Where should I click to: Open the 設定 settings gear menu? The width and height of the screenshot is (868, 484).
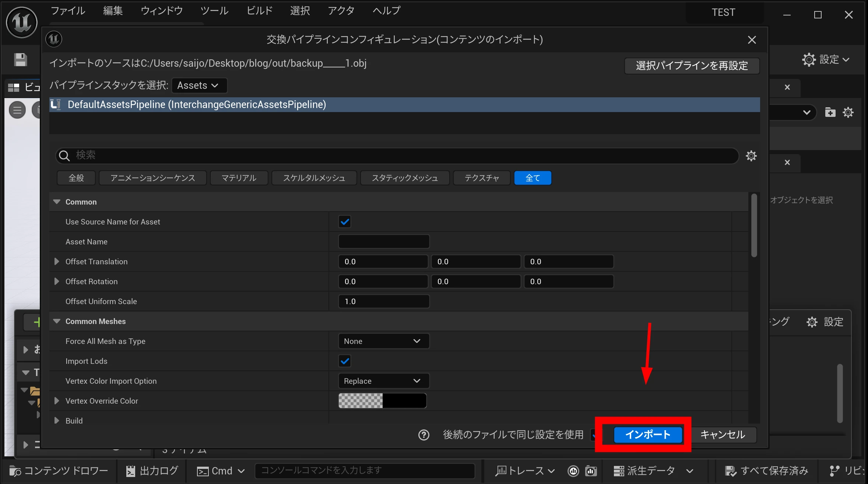[x=826, y=60]
